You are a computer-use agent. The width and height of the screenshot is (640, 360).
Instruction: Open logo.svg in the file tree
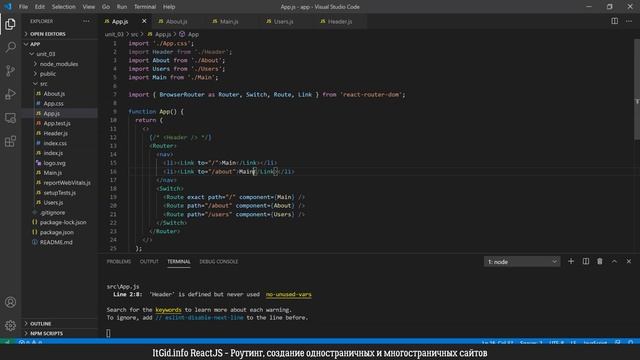tap(54, 163)
